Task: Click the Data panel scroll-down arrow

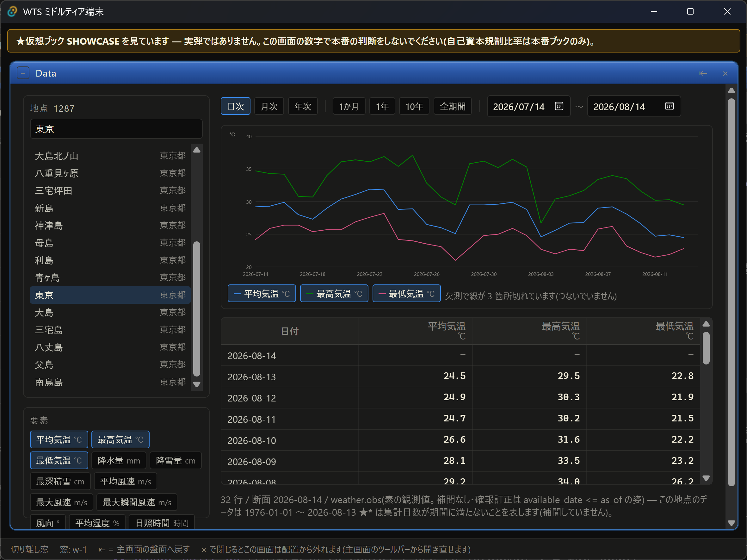Action: click(732, 523)
